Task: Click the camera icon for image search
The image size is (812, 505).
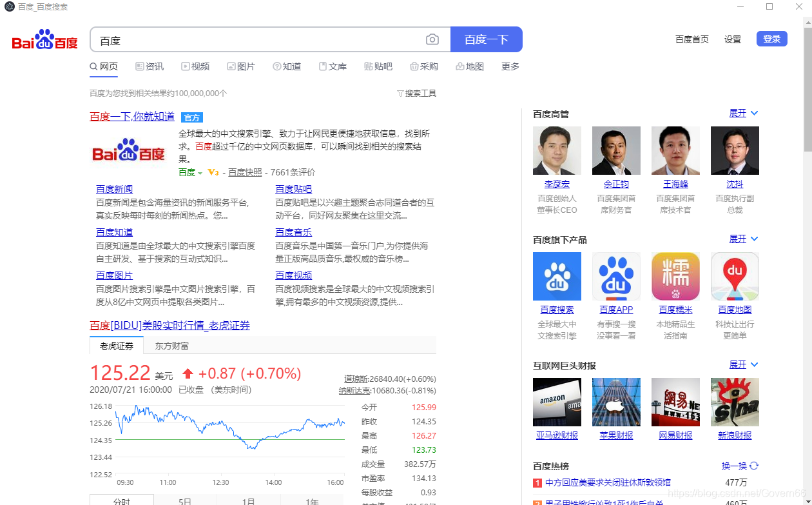Action: click(432, 39)
